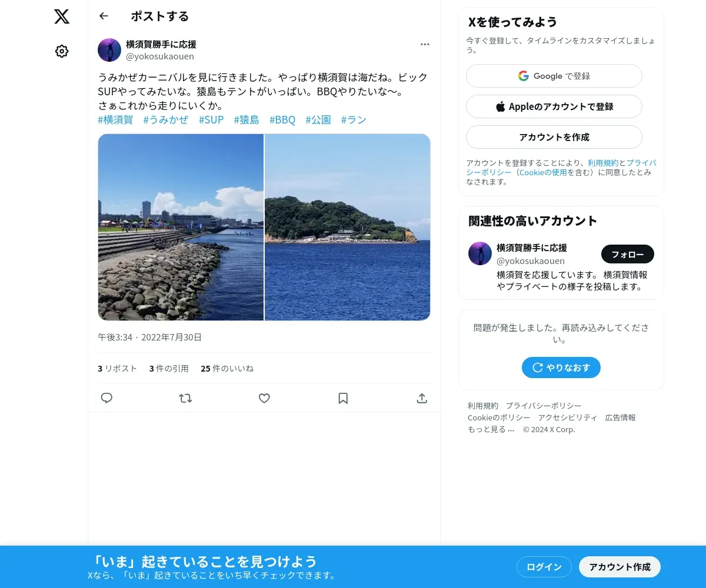Select the ログイン button in bottom banner

[544, 567]
